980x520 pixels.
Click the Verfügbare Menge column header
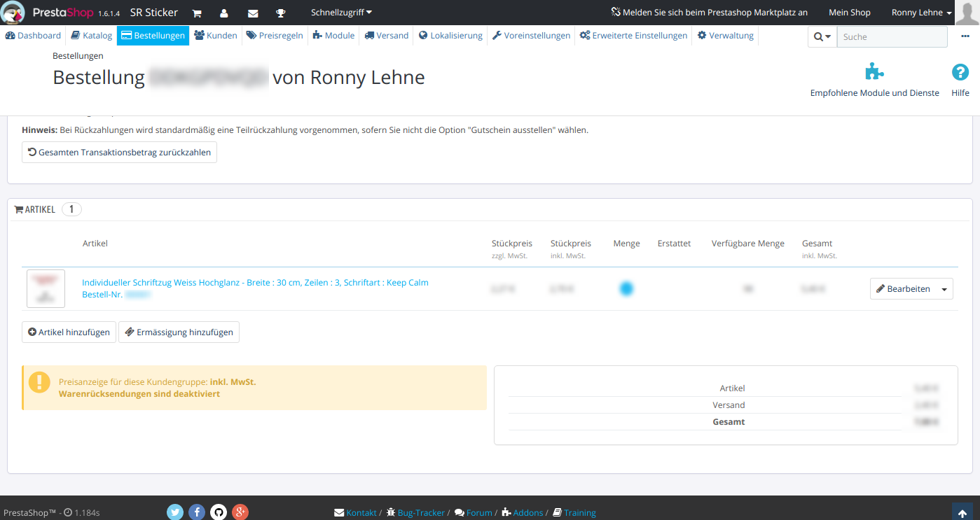748,244
